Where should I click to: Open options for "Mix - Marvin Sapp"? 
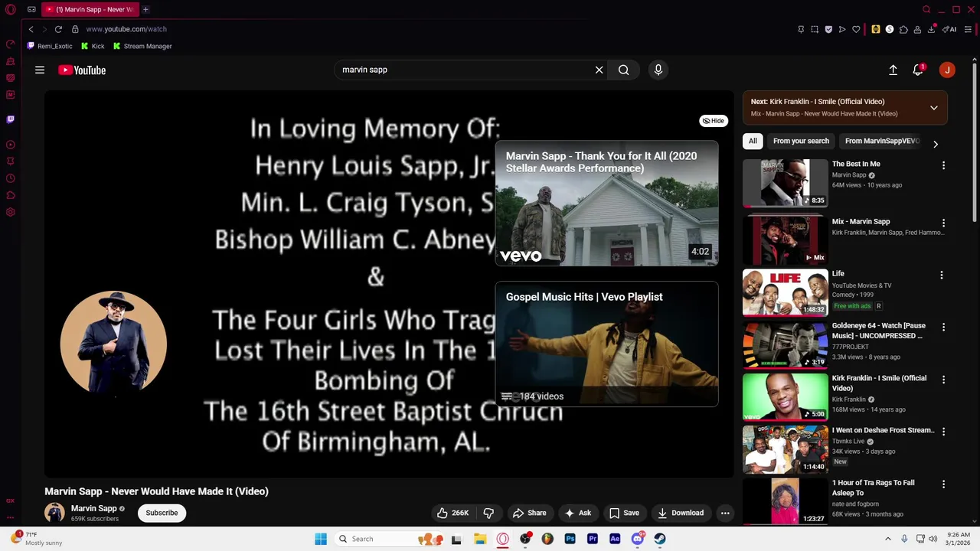click(943, 223)
